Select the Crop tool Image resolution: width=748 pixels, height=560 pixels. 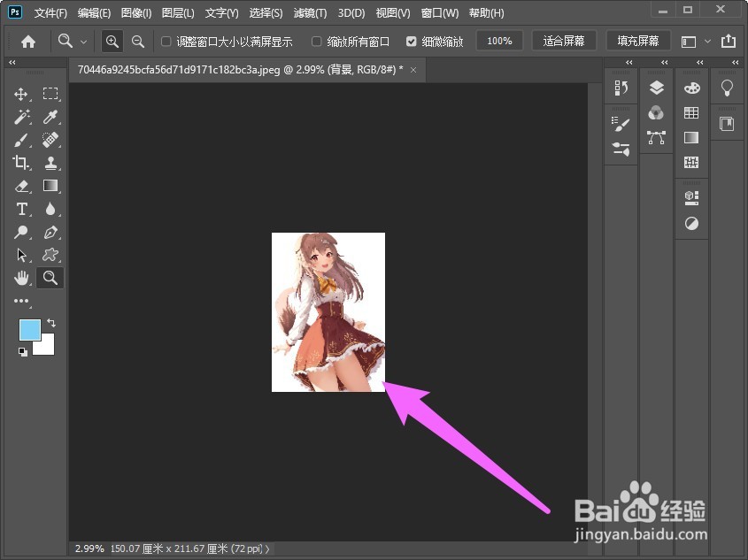[20, 163]
